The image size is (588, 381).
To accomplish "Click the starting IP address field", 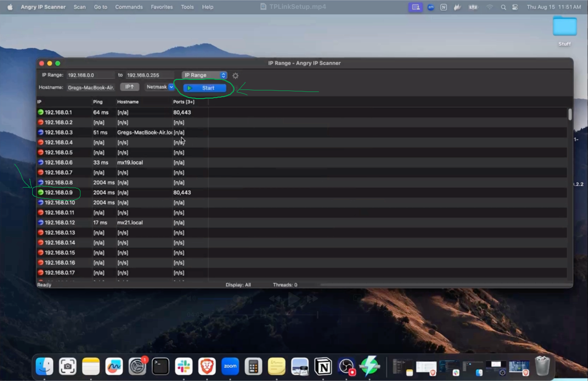I will pos(90,75).
